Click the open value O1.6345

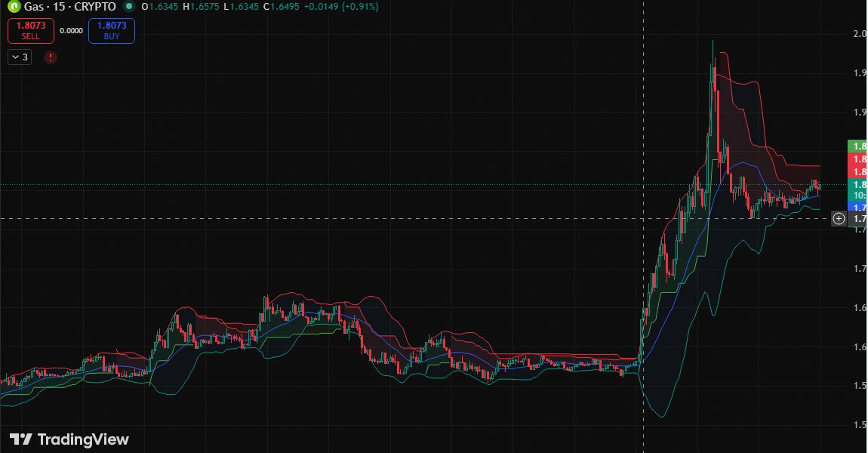159,7
